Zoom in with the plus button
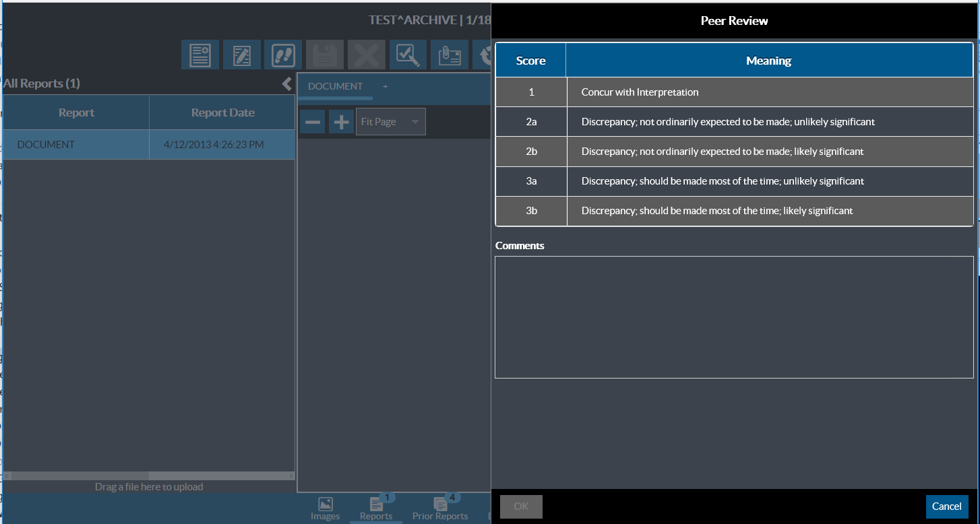The height and width of the screenshot is (524, 980). tap(342, 122)
